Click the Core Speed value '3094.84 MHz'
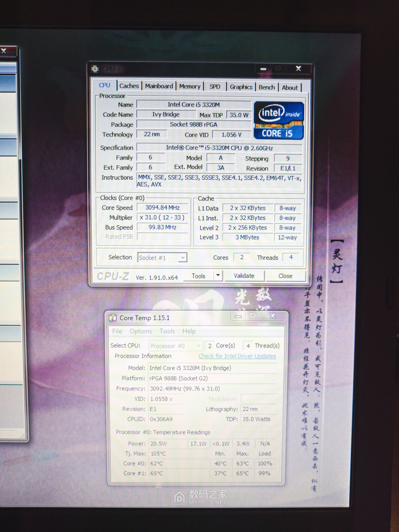Screen dimensions: 399x532 (x=162, y=208)
